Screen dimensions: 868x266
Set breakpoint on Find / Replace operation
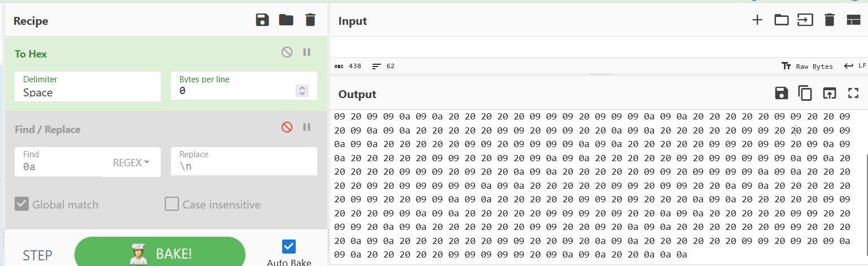pos(307,127)
